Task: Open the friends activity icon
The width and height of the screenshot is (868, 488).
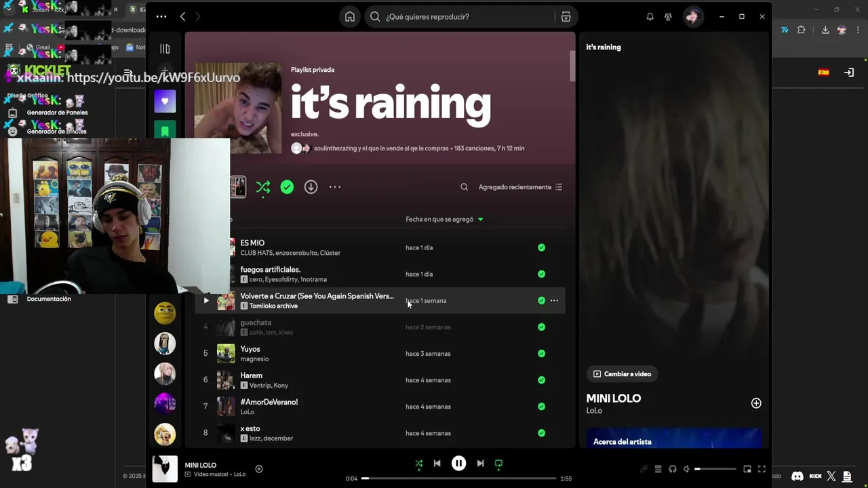Action: tap(669, 17)
